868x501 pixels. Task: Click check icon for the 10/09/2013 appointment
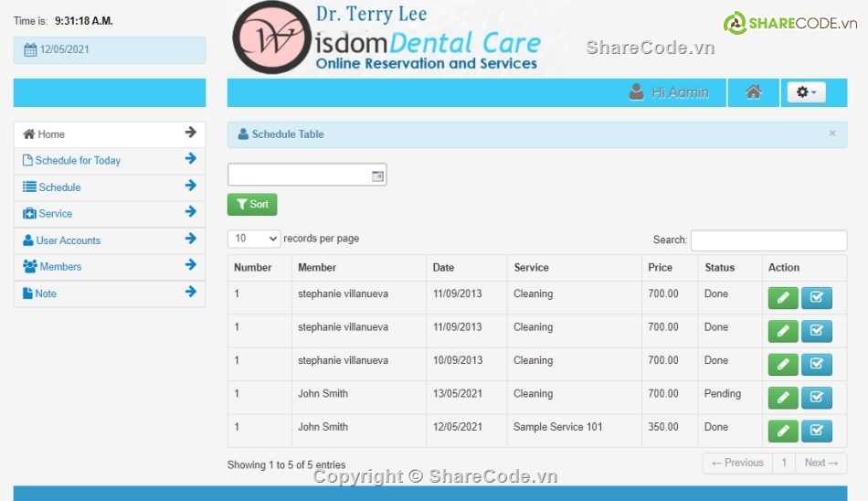click(x=817, y=364)
